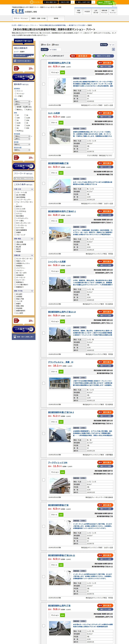This screenshot has width=129, height=644.
Task: Tick オートロック feature checkbox
Action: 15,277
